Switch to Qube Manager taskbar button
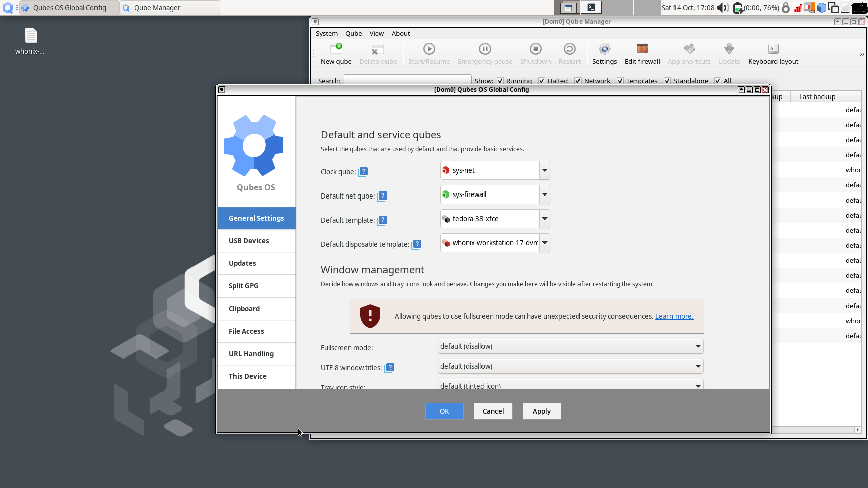Viewport: 868px width, 488px height. [170, 8]
